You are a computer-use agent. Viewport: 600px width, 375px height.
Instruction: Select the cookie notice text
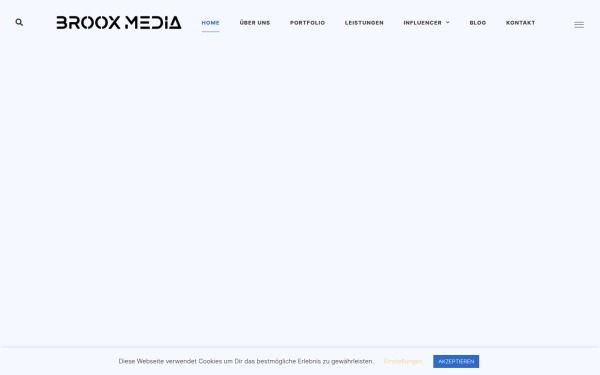[x=246, y=361]
